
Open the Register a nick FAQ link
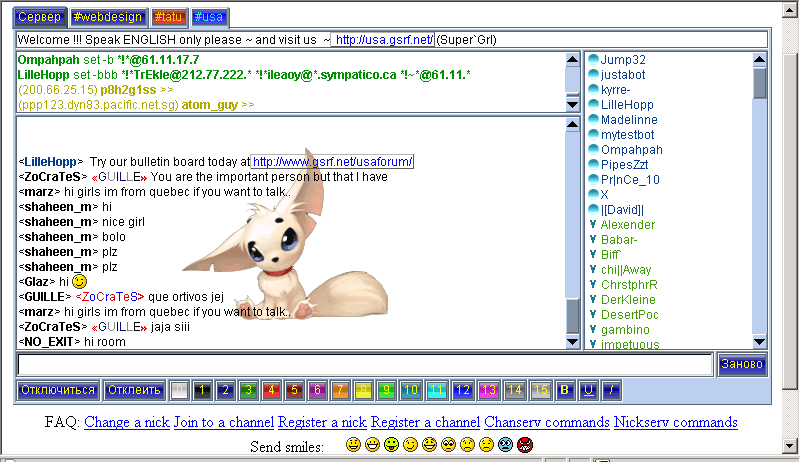(x=322, y=422)
